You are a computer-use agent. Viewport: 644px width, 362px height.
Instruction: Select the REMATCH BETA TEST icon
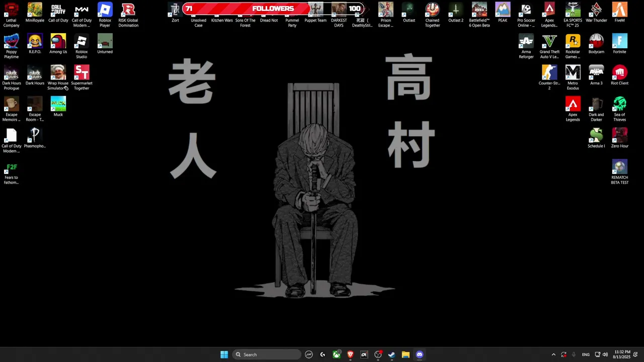point(619,172)
